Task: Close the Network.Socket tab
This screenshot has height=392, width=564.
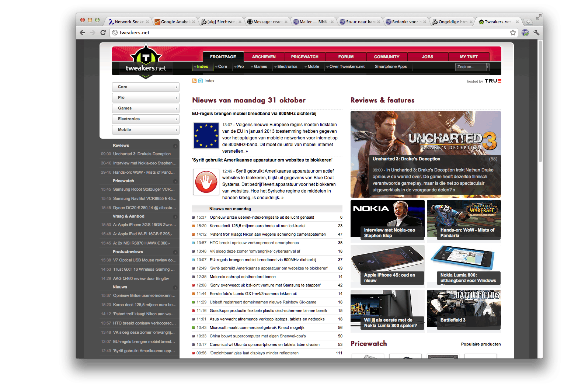Action: coord(147,22)
